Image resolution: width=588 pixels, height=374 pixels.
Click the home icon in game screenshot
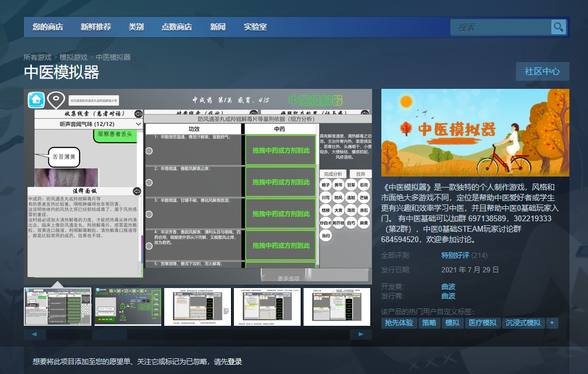click(x=37, y=100)
